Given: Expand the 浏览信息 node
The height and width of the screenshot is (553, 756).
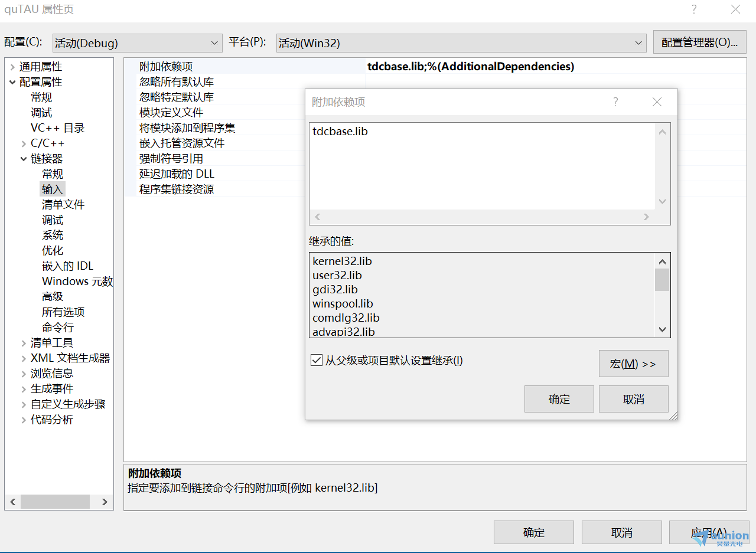Looking at the screenshot, I should (24, 374).
